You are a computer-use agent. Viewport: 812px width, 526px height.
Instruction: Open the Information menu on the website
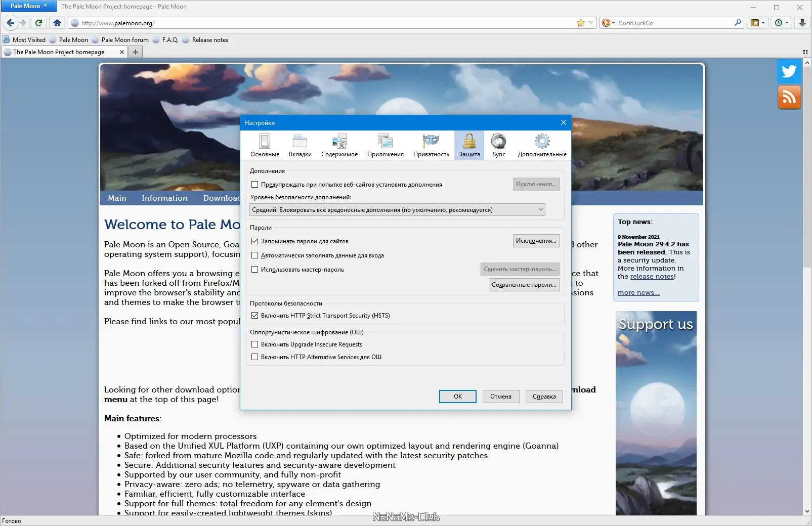click(x=164, y=198)
